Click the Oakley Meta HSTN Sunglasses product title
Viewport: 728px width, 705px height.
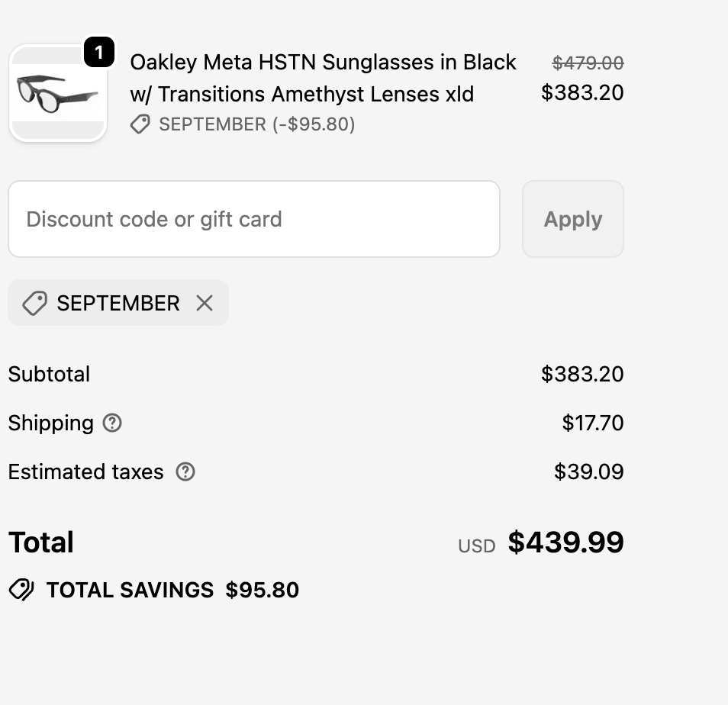pos(323,78)
